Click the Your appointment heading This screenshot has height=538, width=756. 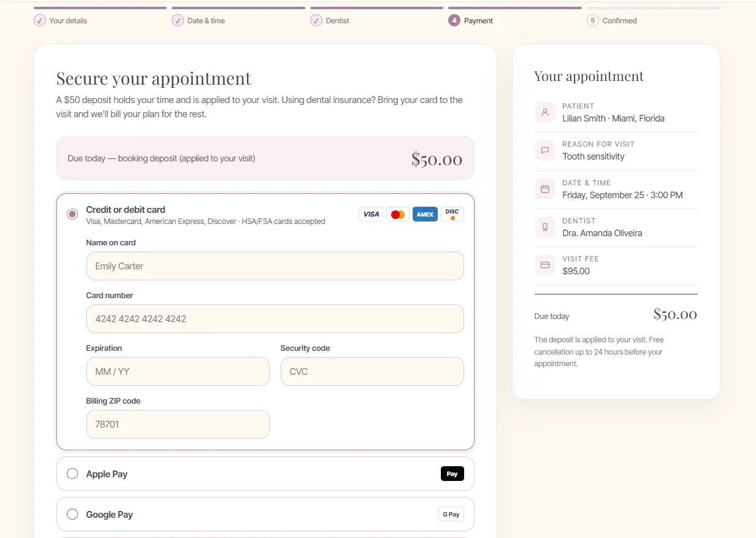click(589, 76)
